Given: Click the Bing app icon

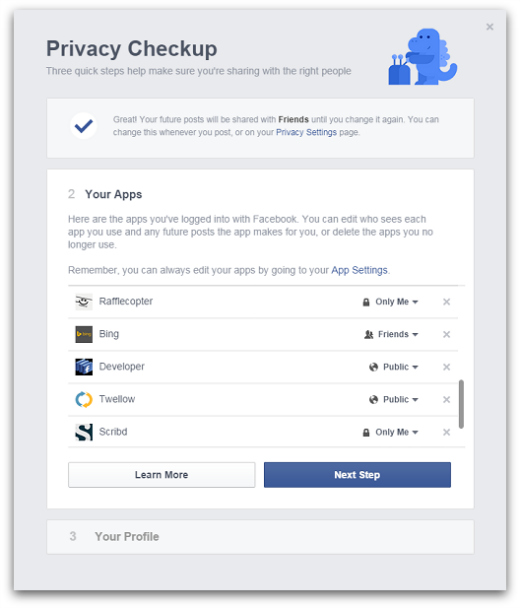Looking at the screenshot, I should (x=84, y=334).
